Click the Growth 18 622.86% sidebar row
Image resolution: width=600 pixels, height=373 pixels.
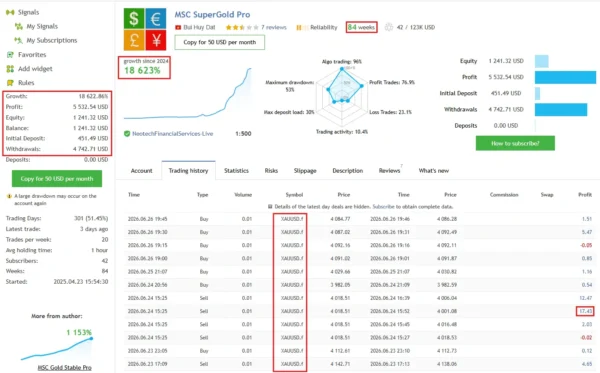57,96
